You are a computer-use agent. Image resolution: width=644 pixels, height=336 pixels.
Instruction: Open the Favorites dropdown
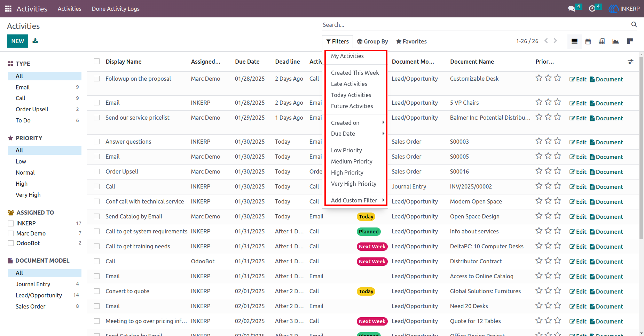tap(411, 41)
